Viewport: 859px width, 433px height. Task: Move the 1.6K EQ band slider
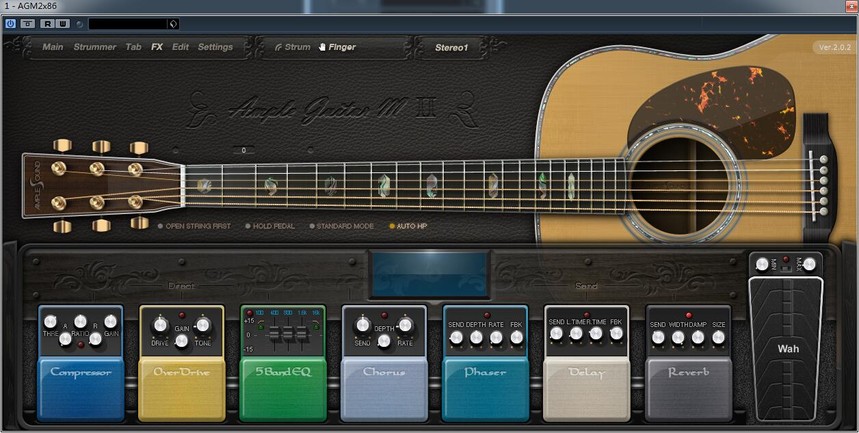[x=302, y=334]
